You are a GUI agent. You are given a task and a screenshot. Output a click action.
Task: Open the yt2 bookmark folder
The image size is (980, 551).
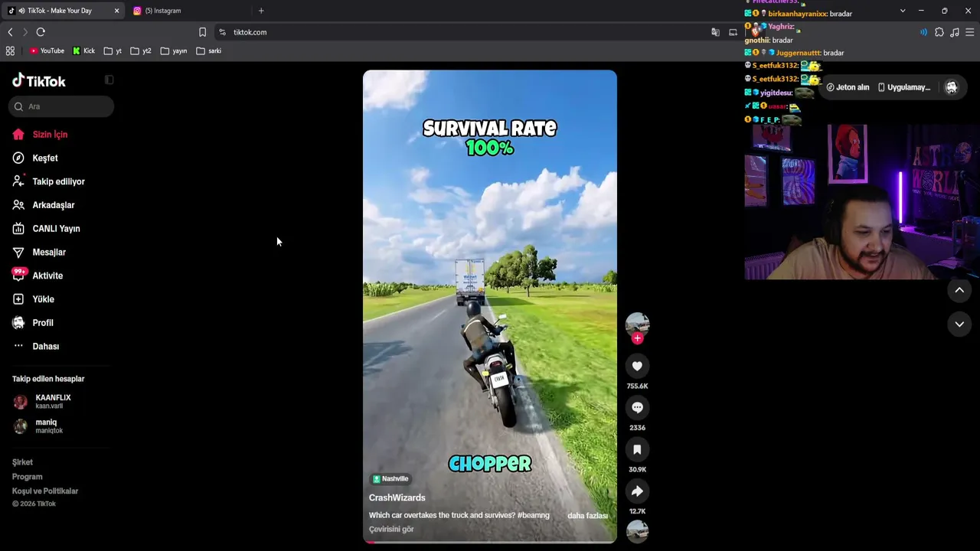pos(141,51)
